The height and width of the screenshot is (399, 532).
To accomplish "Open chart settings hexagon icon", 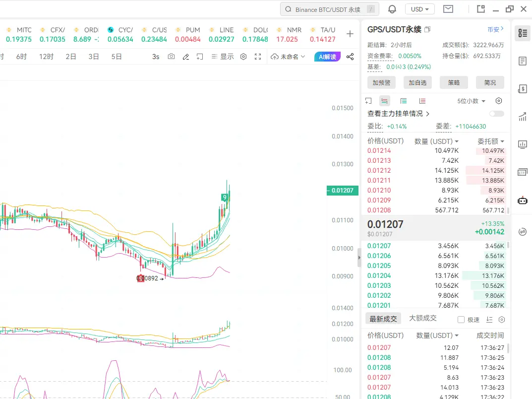I will [243, 57].
